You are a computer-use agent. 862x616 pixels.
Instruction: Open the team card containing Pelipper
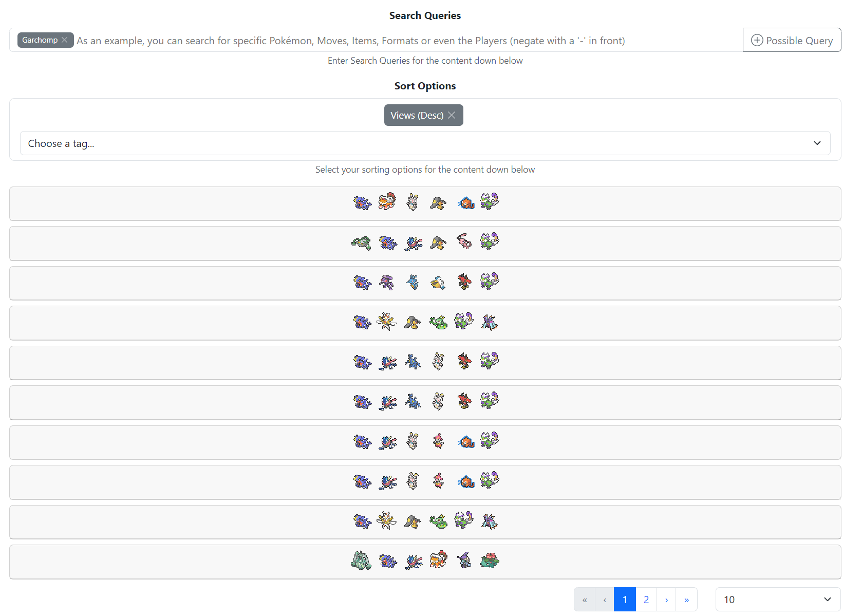[x=425, y=283]
